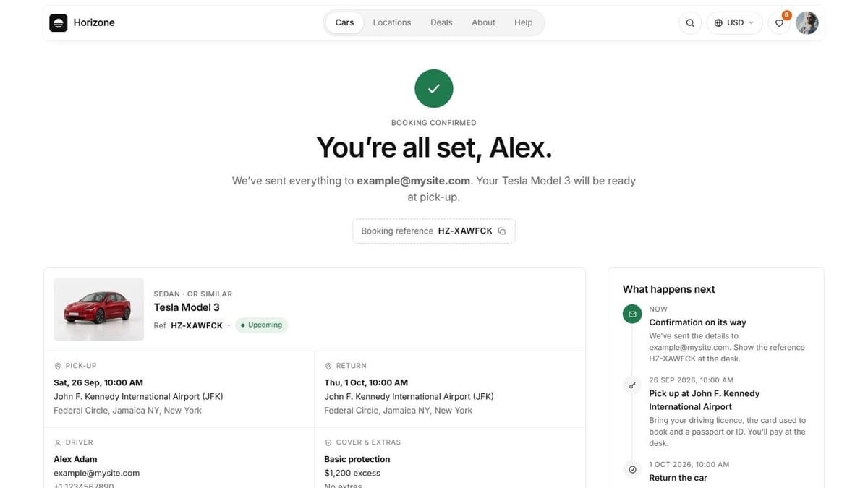This screenshot has height=488, width=868.
Task: Copy the booking reference HZ-XAWFCK icon
Action: tap(502, 231)
